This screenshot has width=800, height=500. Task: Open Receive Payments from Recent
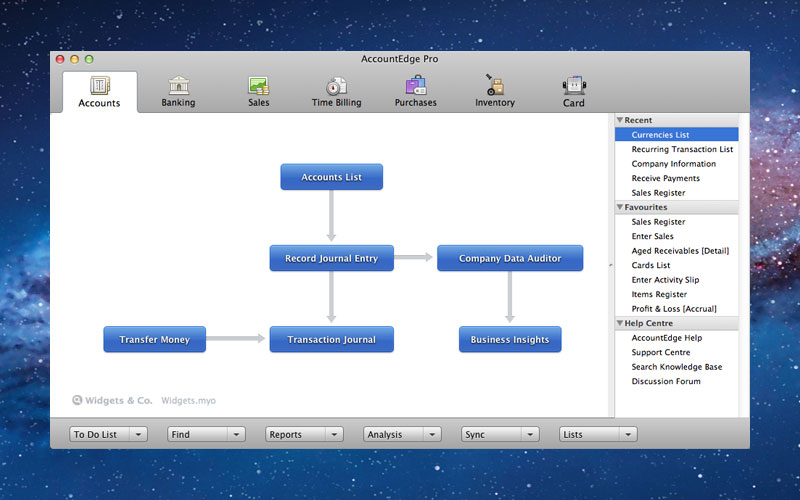coord(665,178)
